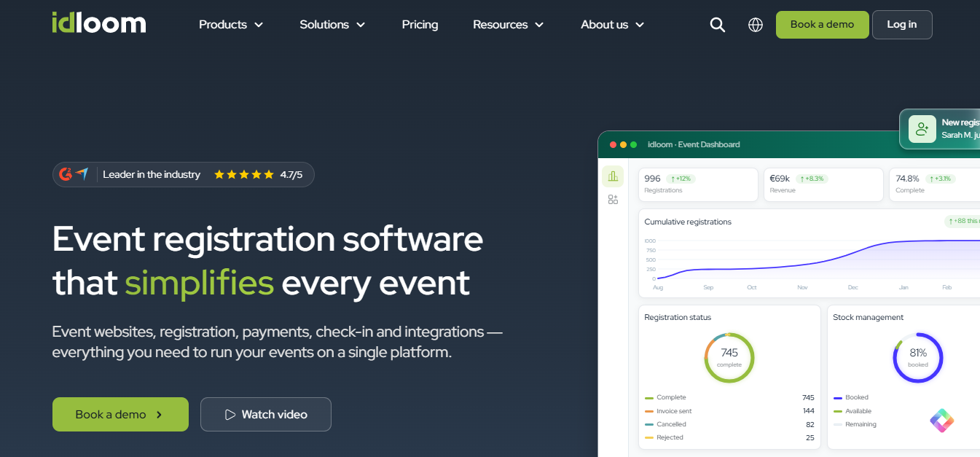Click the Aug axis label
Viewport: 980px width, 457px height.
658,288
